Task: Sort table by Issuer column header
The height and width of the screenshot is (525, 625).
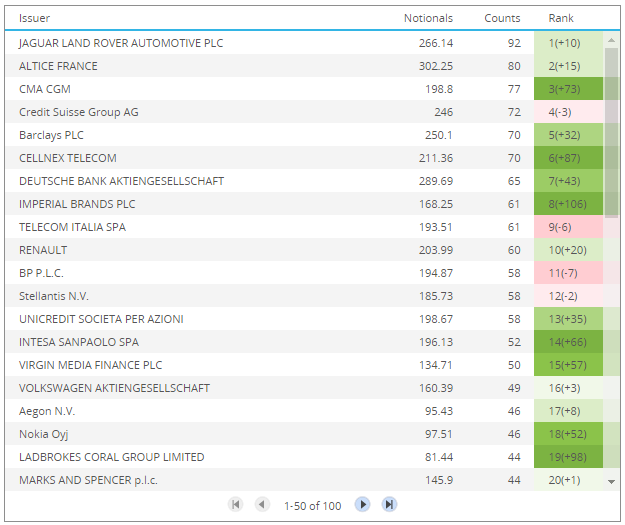Action: [34, 18]
